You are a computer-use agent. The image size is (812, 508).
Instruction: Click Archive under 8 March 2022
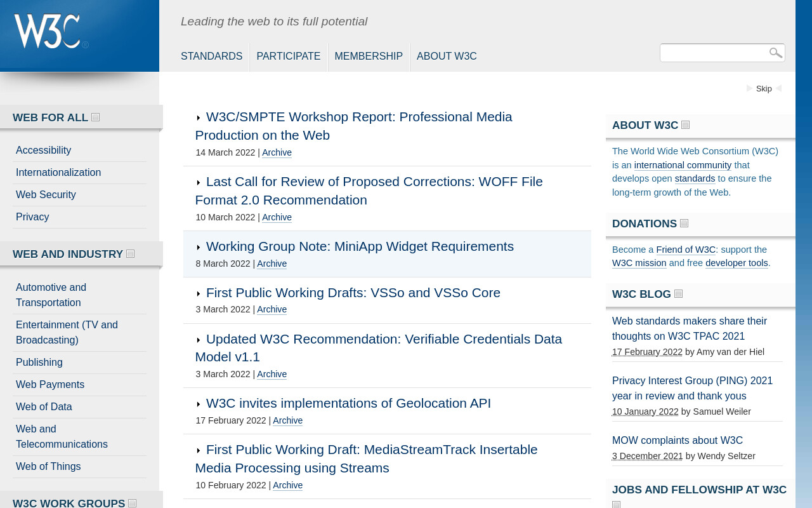click(x=272, y=264)
